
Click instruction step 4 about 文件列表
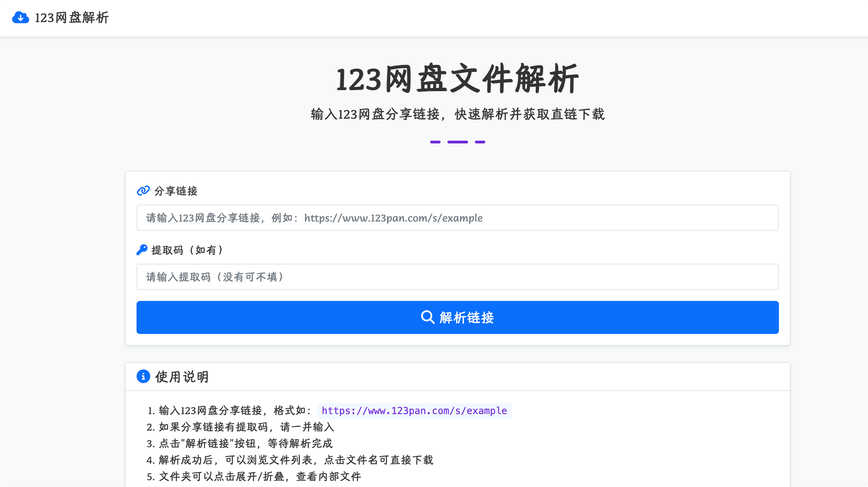point(296,460)
